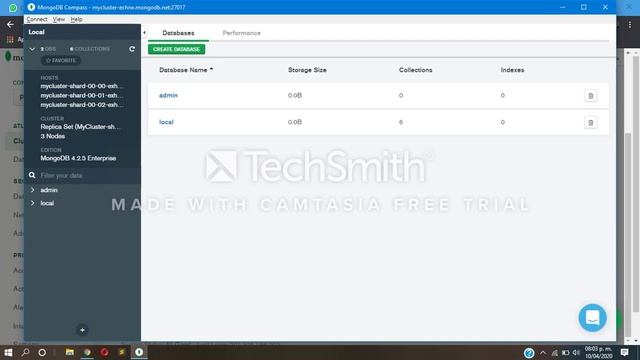Click the Create Database button

click(x=176, y=49)
